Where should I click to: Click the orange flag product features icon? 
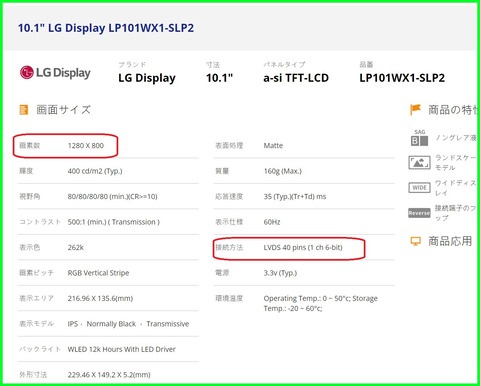point(415,109)
